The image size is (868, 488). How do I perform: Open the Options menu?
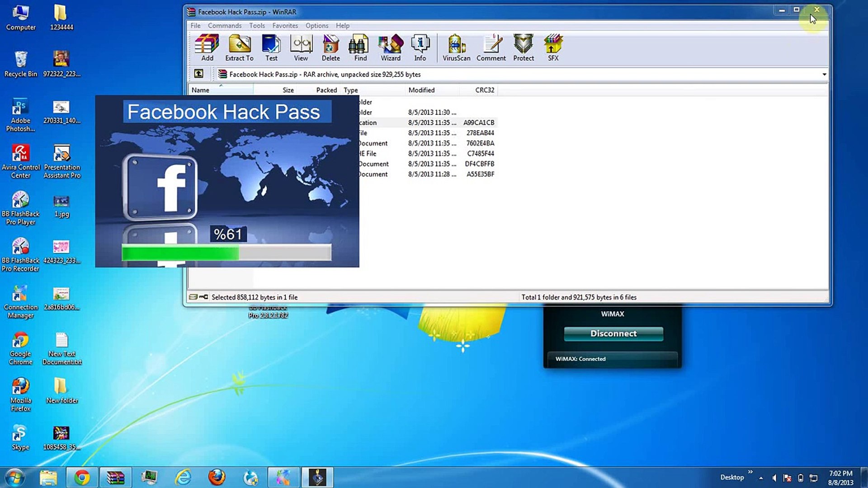(316, 26)
